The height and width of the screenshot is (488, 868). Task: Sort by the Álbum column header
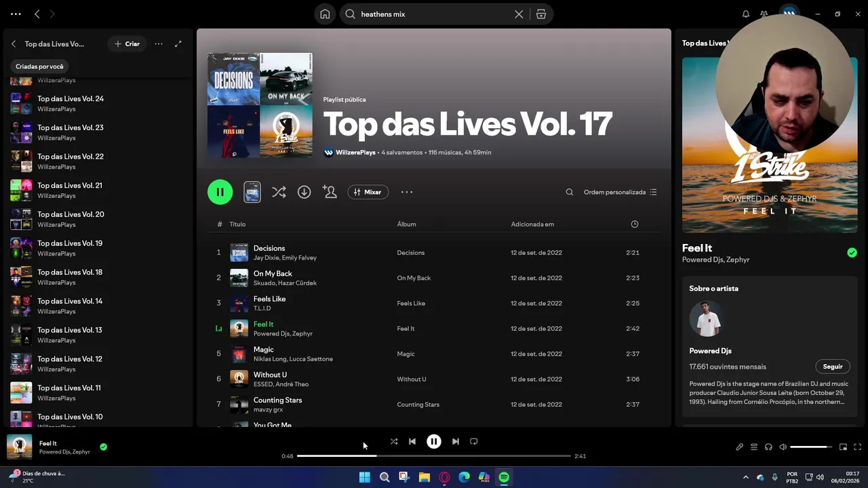pos(406,224)
